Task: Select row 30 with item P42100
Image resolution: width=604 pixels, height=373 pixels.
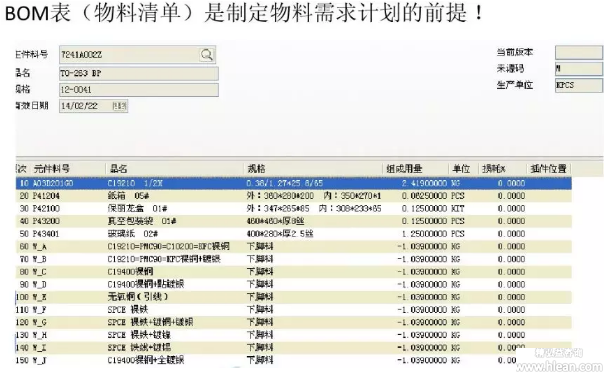Action: point(294,208)
